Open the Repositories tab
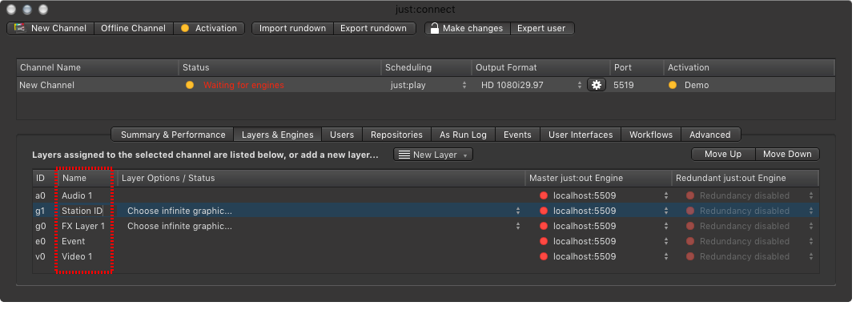The height and width of the screenshot is (318, 868). (x=397, y=135)
